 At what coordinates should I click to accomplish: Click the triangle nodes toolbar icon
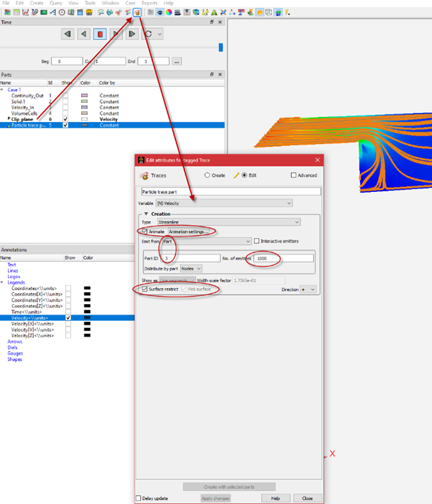coord(232,13)
